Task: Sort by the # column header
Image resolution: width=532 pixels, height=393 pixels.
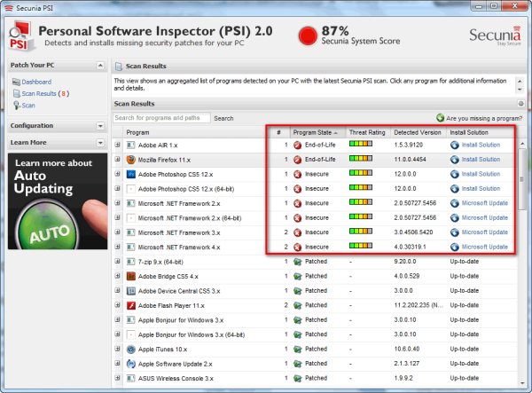Action: pos(278,132)
